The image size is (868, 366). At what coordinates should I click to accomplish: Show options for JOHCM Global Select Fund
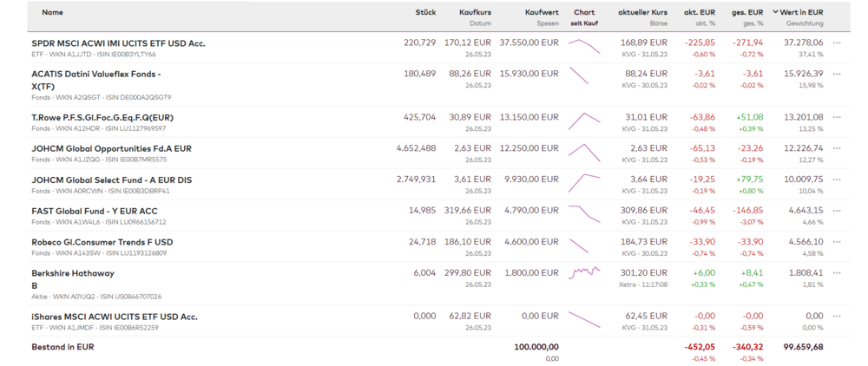point(837,180)
